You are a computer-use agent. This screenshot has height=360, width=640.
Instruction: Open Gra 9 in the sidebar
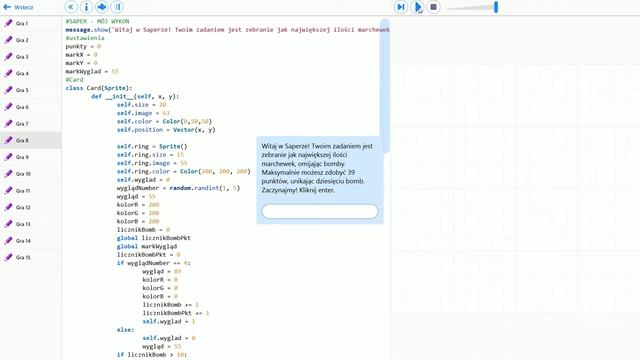click(31, 157)
